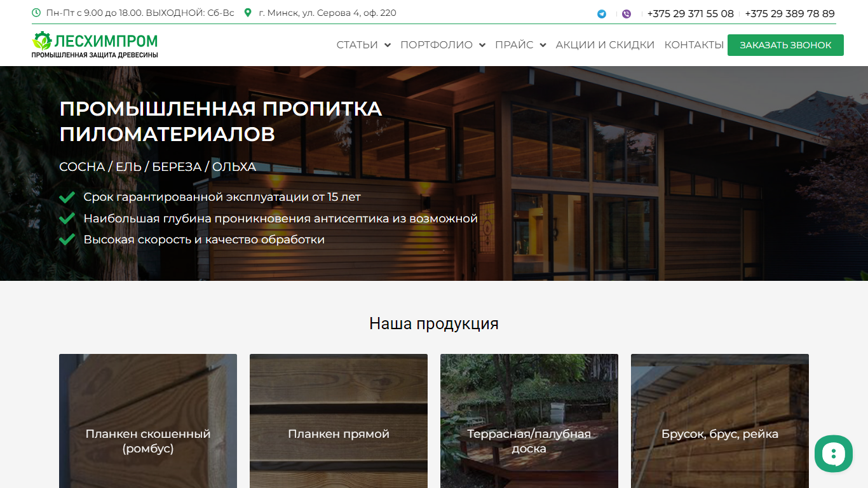Open the Планкен скошенный (ромбус) card
Image resolution: width=868 pixels, height=488 pixels.
pos(148,421)
